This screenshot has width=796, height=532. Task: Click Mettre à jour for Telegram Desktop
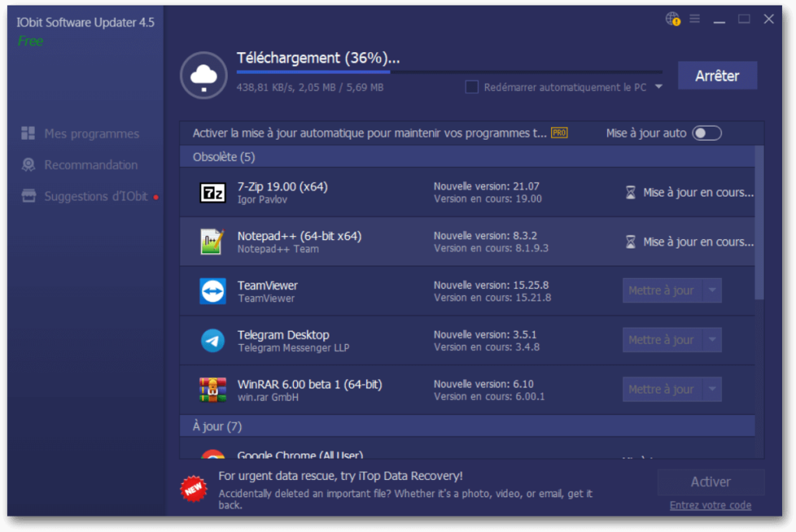[x=662, y=340]
